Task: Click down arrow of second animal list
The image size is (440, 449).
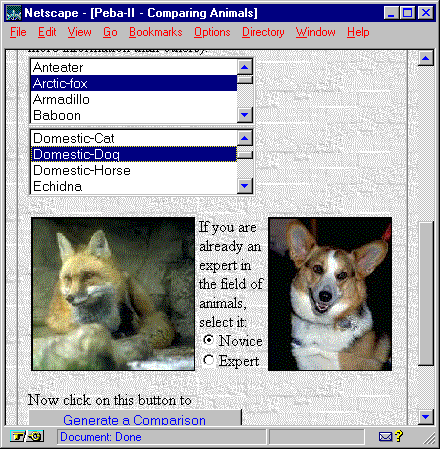Action: [245, 186]
